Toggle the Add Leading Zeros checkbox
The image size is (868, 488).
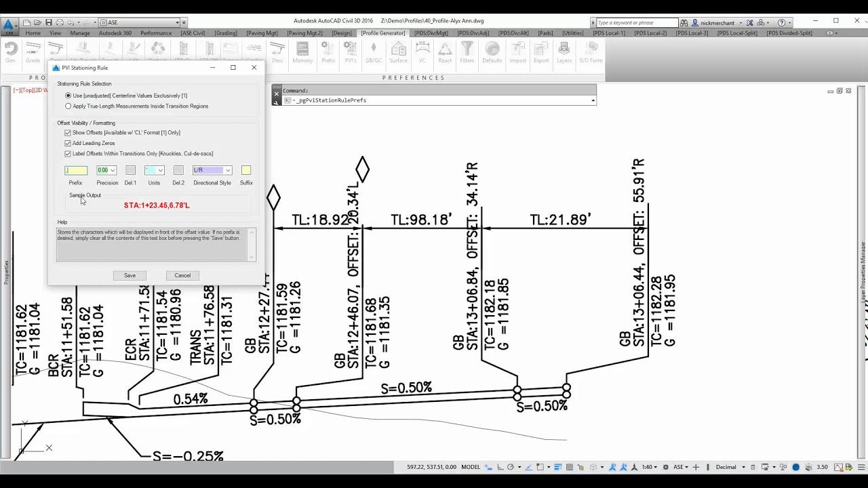point(68,143)
